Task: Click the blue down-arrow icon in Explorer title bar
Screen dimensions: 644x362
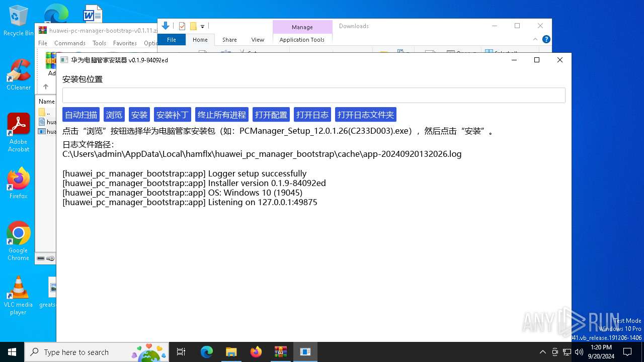Action: coord(166,26)
